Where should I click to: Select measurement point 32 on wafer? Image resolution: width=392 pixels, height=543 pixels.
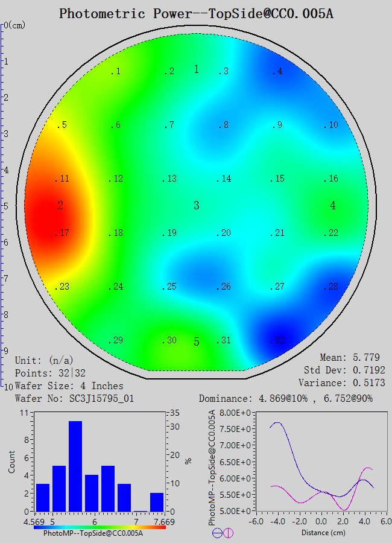click(x=277, y=341)
